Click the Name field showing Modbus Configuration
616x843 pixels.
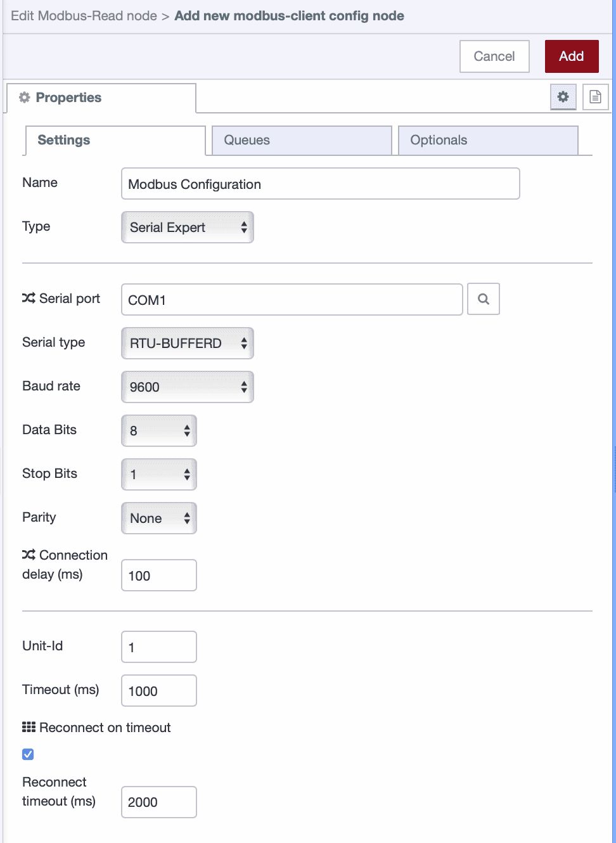click(x=320, y=184)
